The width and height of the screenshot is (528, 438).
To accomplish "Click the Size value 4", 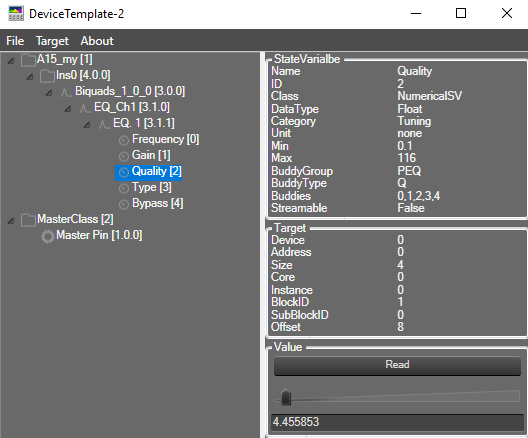I will click(x=400, y=265).
